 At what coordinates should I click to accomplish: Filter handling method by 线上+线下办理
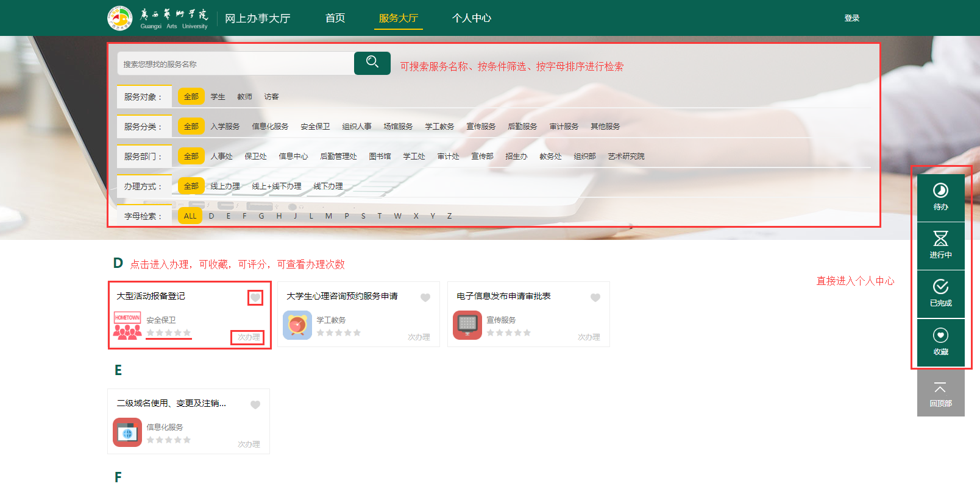pyautogui.click(x=277, y=186)
